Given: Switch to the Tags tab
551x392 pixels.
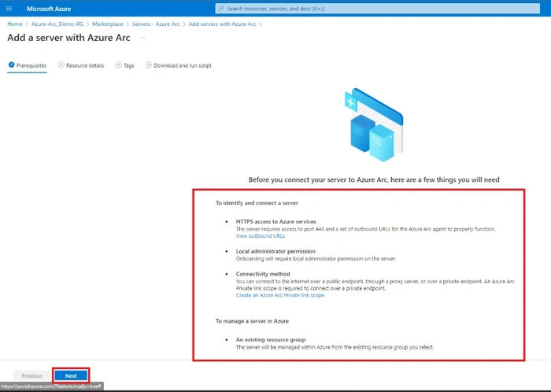Looking at the screenshot, I should [x=124, y=65].
